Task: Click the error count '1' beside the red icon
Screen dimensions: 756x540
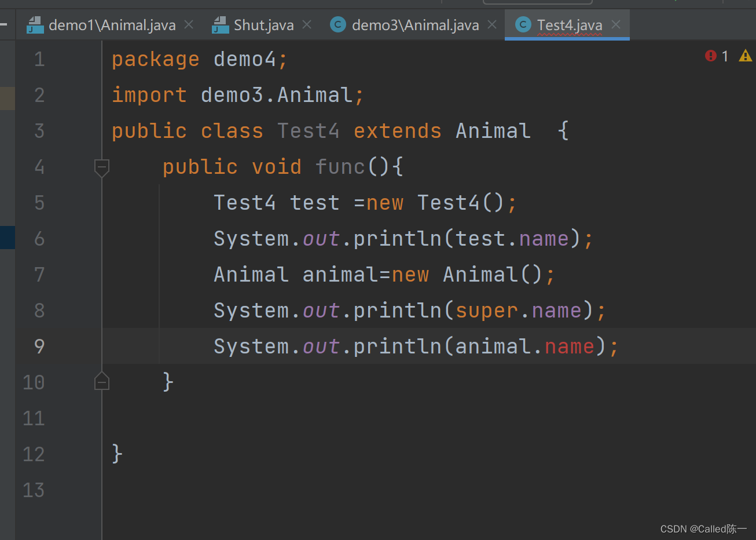Action: (725, 56)
